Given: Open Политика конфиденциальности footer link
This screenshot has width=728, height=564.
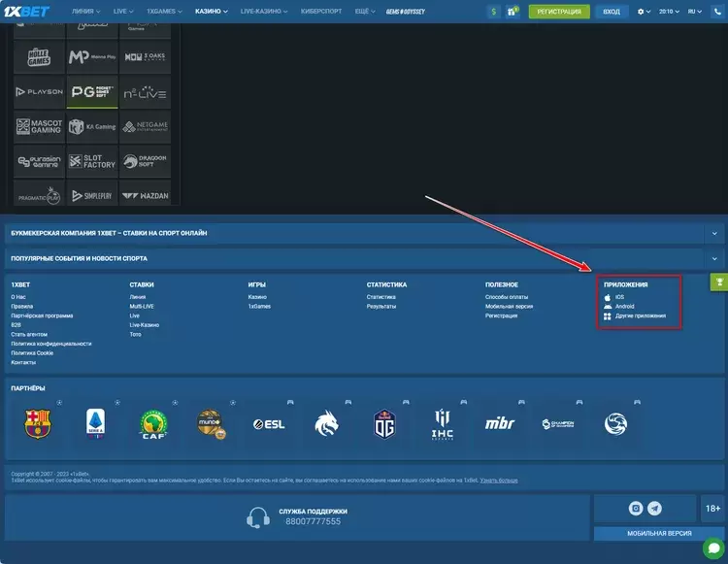Looking at the screenshot, I should point(51,344).
